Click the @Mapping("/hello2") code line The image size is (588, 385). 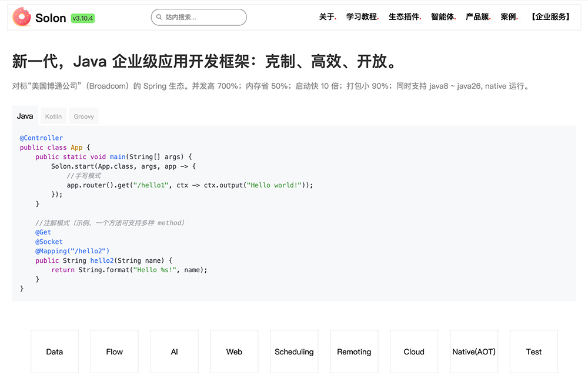pos(72,251)
